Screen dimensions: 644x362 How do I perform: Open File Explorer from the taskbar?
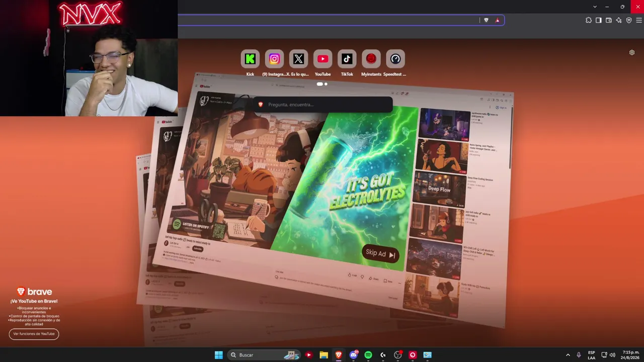pos(324,355)
